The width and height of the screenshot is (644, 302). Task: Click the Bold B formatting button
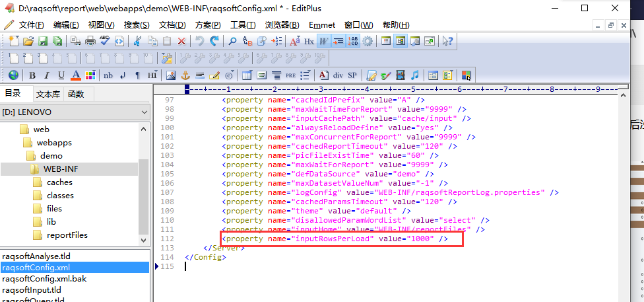click(x=31, y=75)
